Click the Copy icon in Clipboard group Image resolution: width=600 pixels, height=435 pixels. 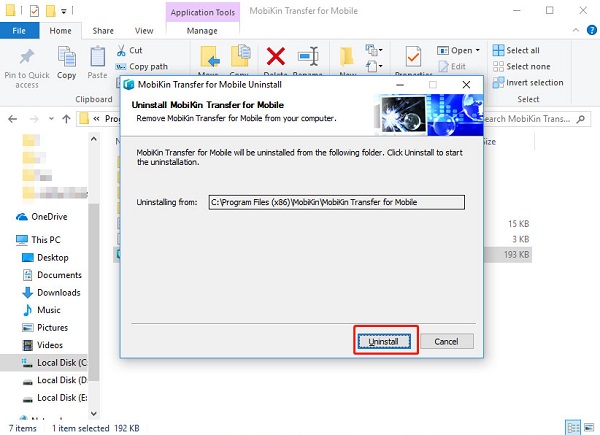click(x=67, y=57)
